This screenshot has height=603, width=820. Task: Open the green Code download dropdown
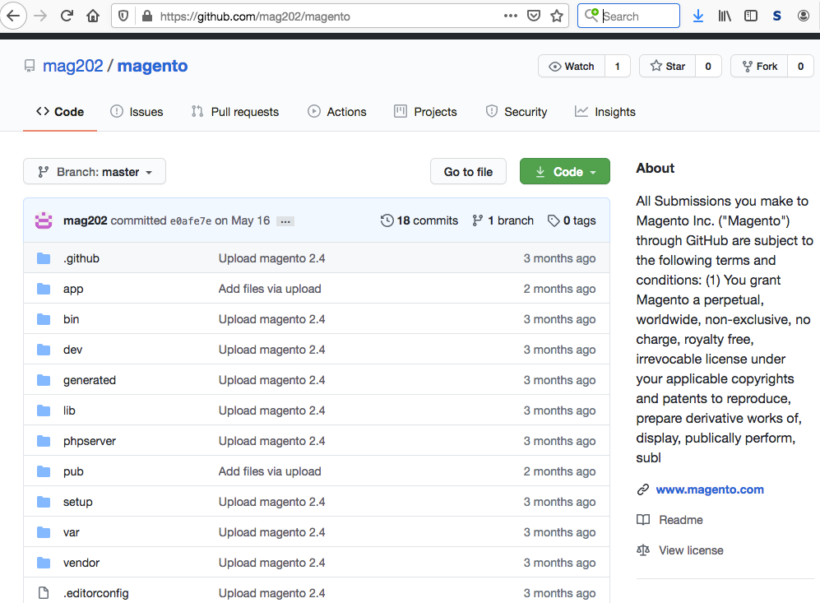click(564, 171)
